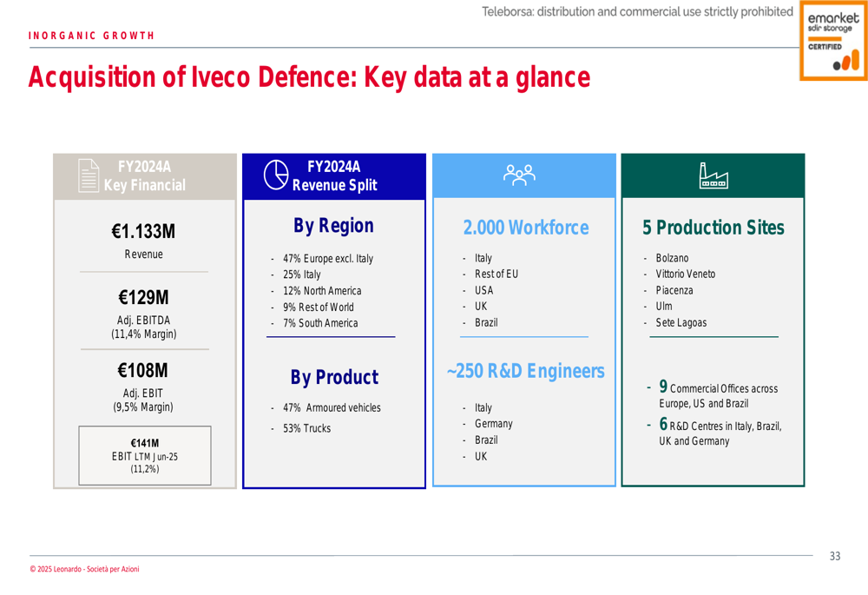Click the 2.000 Workforce heading
Screen dimensions: 868x595
point(525,228)
